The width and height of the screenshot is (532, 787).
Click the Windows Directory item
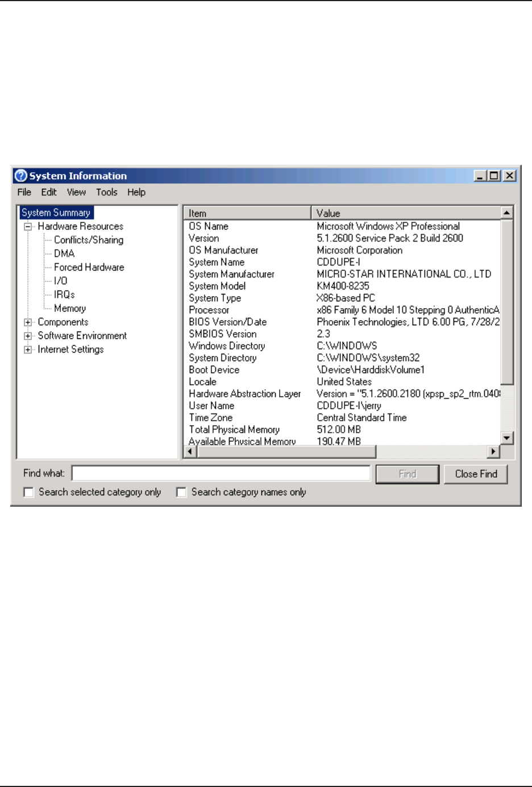227,346
